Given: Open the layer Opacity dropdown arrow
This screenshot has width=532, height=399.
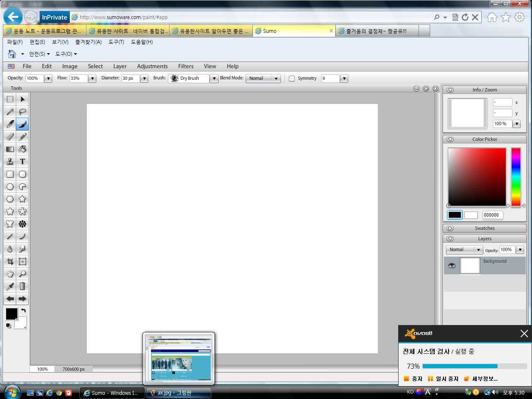Looking at the screenshot, I should click(x=520, y=250).
